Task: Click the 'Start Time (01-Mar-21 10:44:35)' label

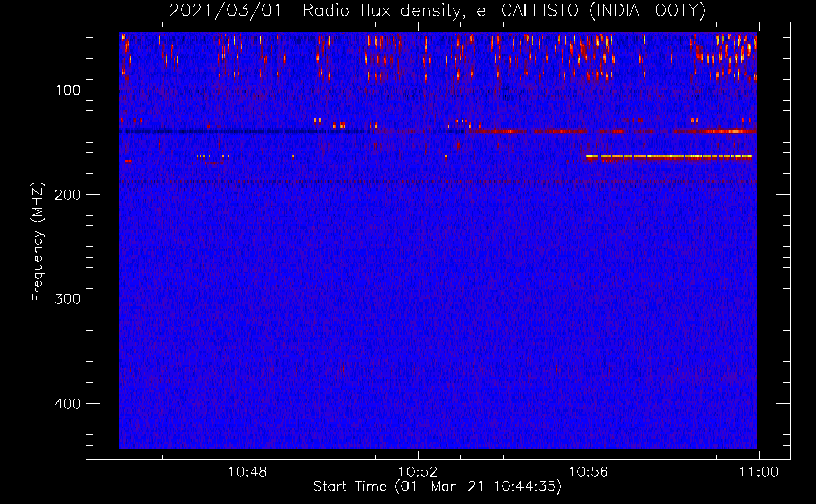Action: coord(437,487)
